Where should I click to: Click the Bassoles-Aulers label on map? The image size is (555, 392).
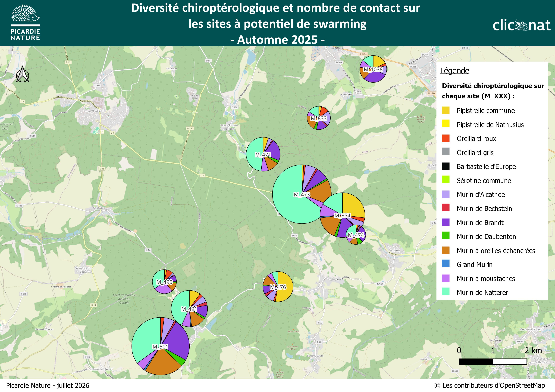click(103, 369)
